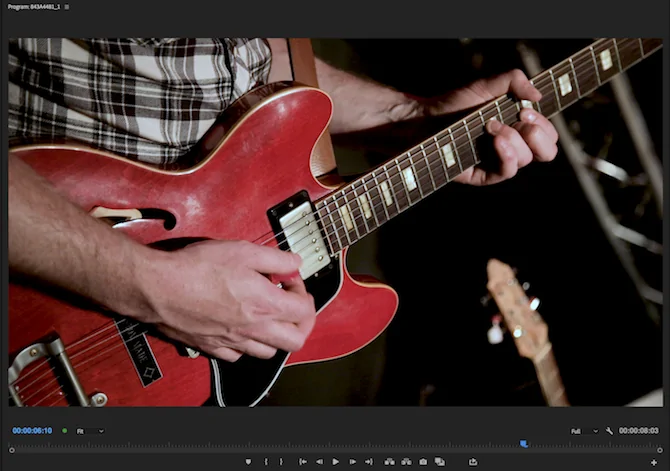Click the export/share icon in transport bar
The width and height of the screenshot is (670, 471).
472,462
